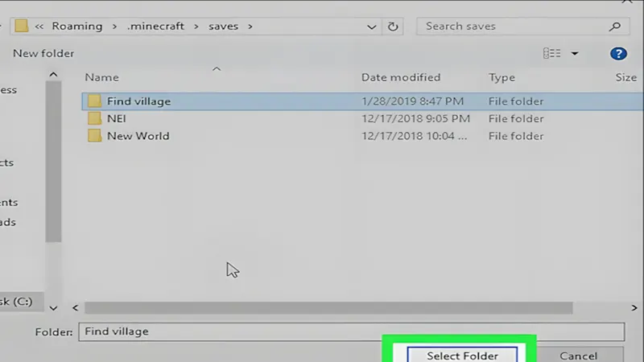Select the NEI folder name
The height and width of the screenshot is (362, 644).
pos(117,118)
